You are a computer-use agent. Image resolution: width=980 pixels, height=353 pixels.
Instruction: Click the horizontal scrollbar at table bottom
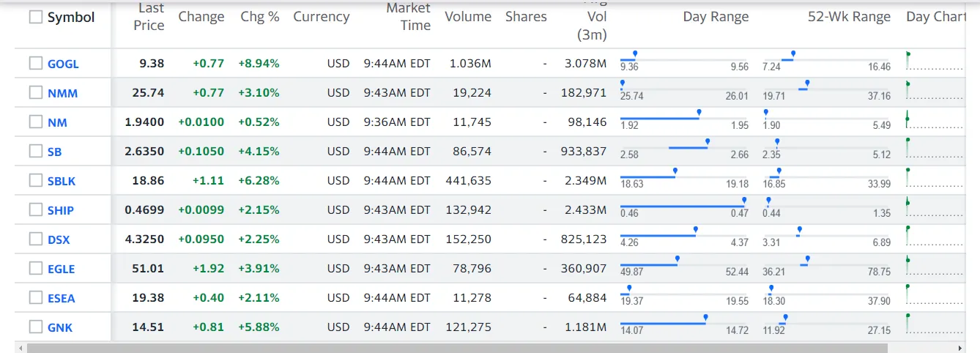tap(457, 349)
